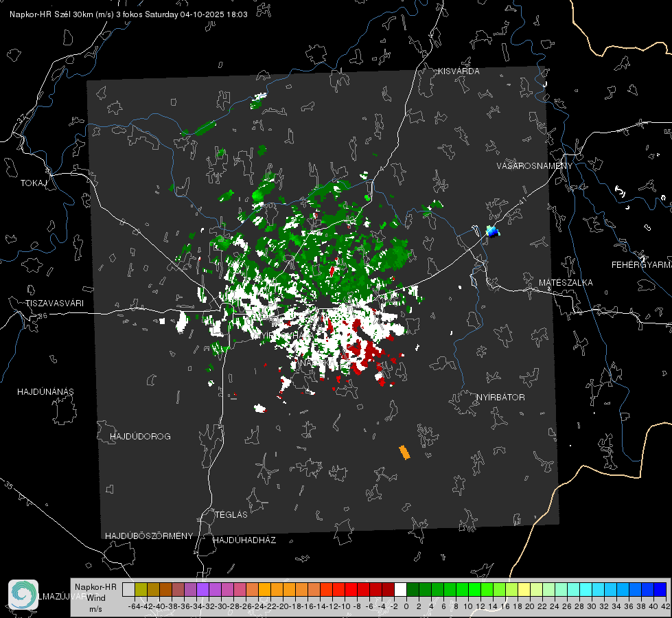
Task: Click the road number 35 at lower left
Action: (x=9, y=485)
